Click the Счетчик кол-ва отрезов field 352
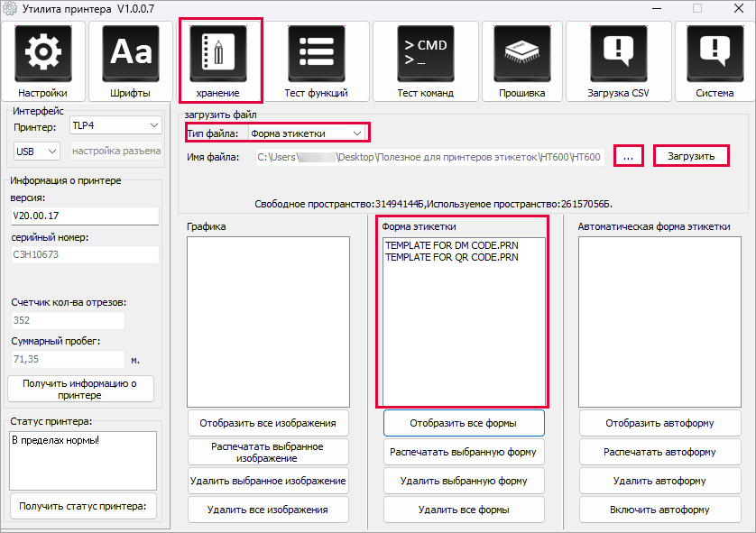 click(x=68, y=320)
